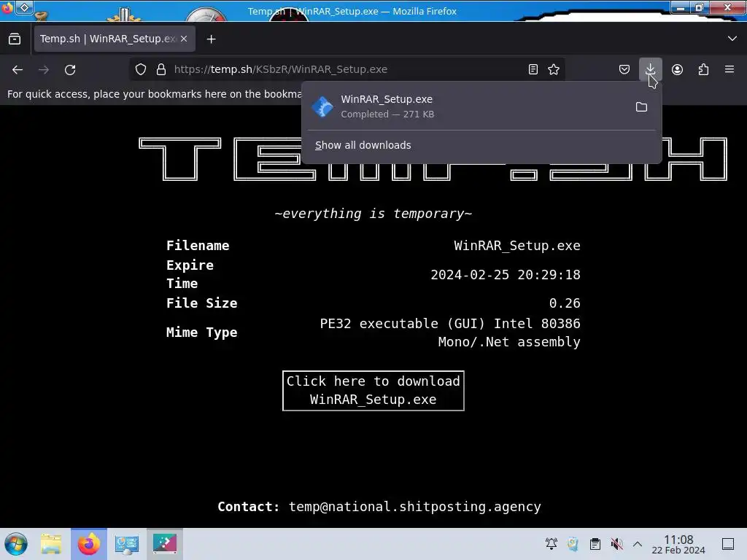747x560 pixels.
Task: Open notifications bell in system tray
Action: coord(551,544)
